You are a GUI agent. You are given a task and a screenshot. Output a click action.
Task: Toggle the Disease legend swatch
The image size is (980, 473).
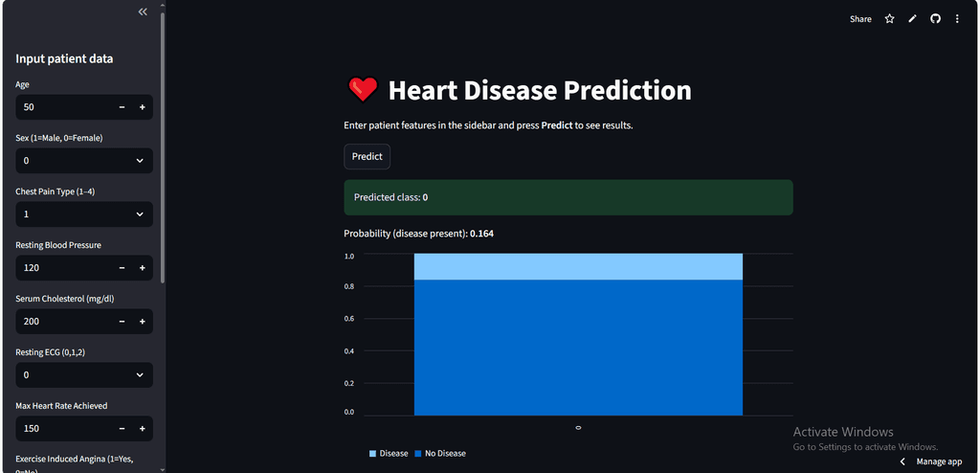click(373, 453)
